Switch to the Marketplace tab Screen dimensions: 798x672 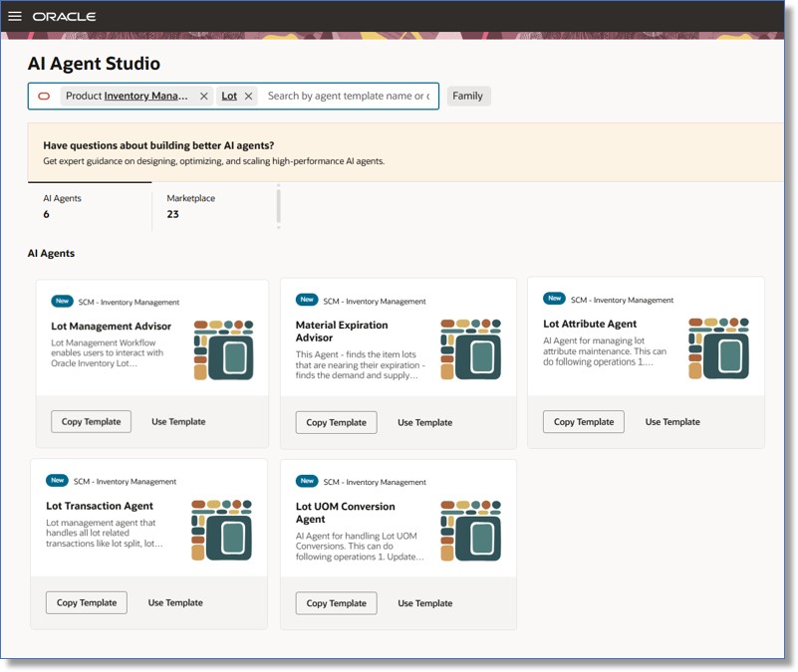click(192, 206)
